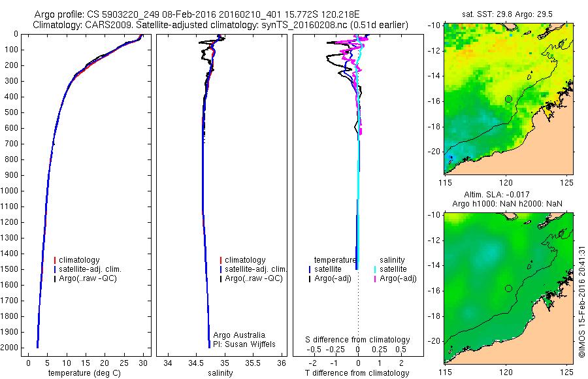588x379 pixels.
Task: Click cyan salinity satellite legend marker
Action: [375, 269]
